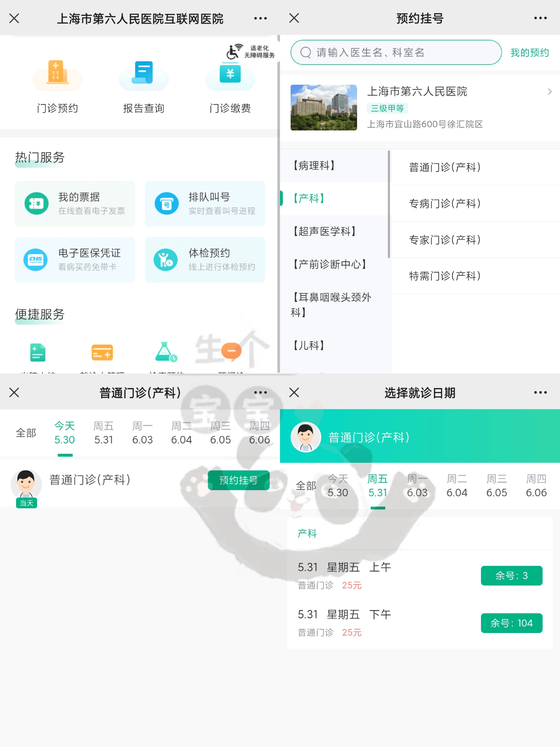
Task: Select 周五 5.31 tab in 普通门诊(产科) list page
Action: [x=104, y=433]
